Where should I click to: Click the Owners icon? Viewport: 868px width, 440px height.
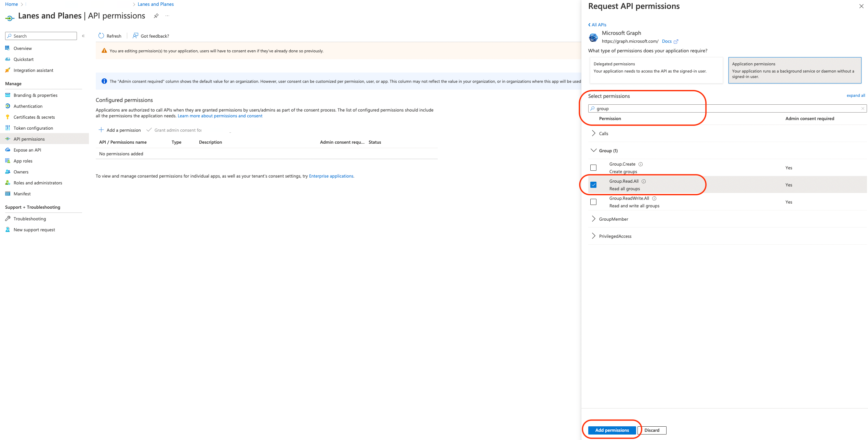[x=8, y=172]
